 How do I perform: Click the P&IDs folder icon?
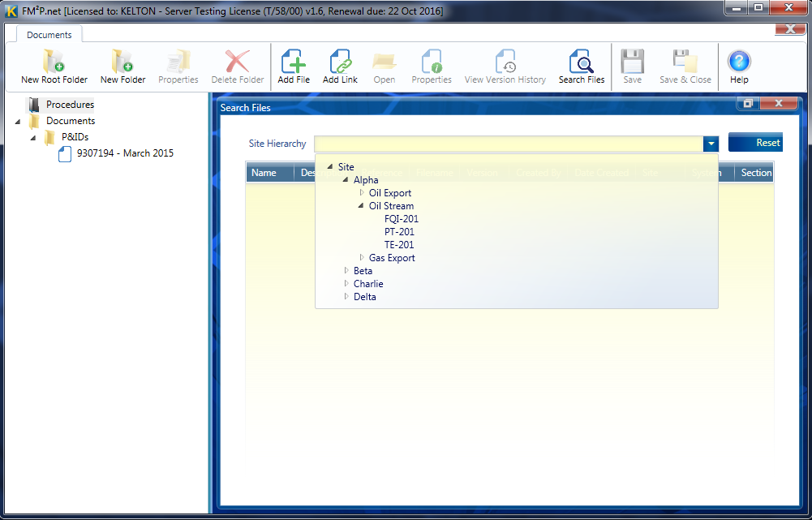tap(49, 137)
